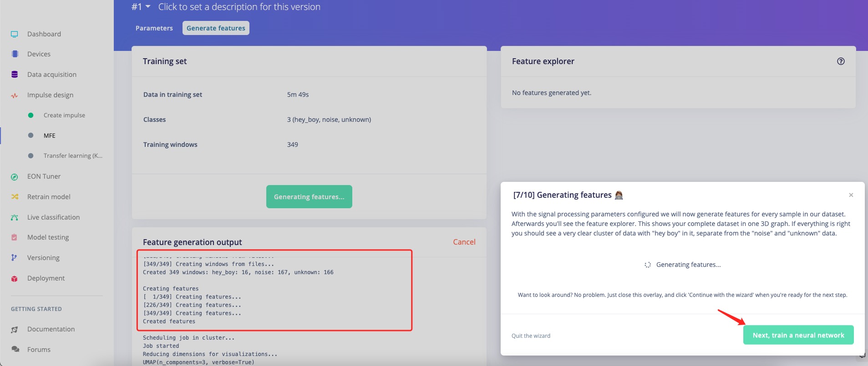The image size is (868, 366).
Task: Click the Model testing clipboard icon
Action: [15, 237]
